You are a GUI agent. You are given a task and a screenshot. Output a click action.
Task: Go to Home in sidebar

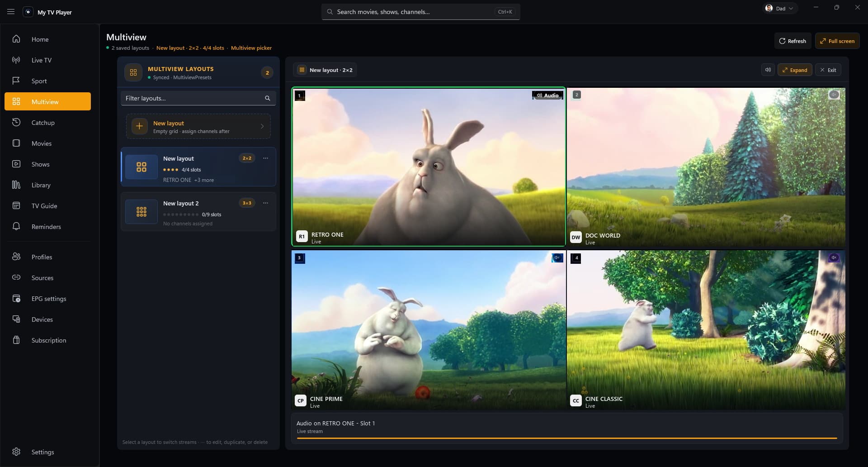47,39
